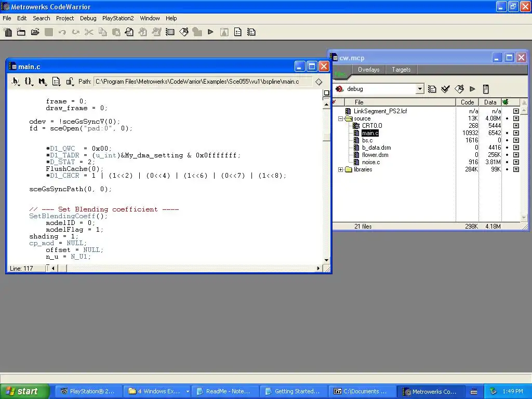Click the Open file folder icon

click(35, 32)
